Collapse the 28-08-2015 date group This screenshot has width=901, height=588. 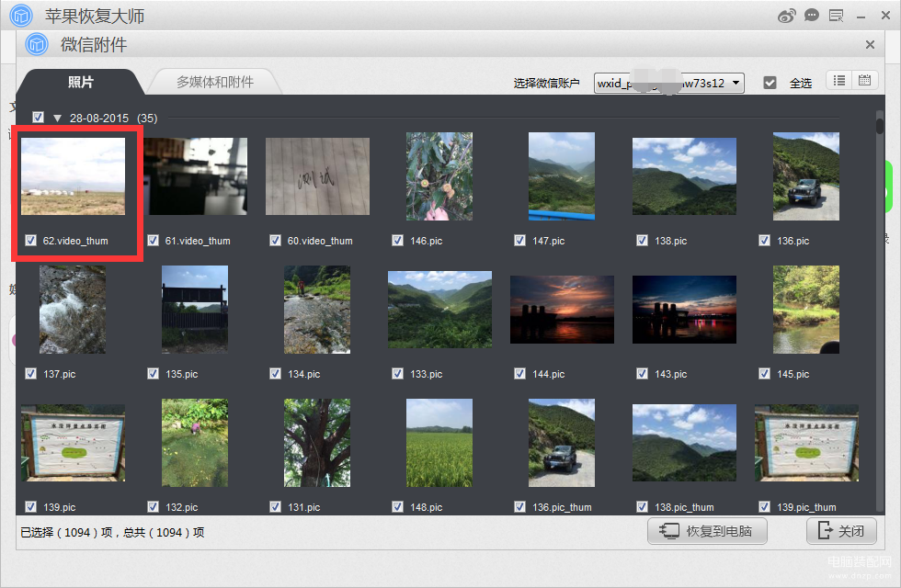point(57,119)
